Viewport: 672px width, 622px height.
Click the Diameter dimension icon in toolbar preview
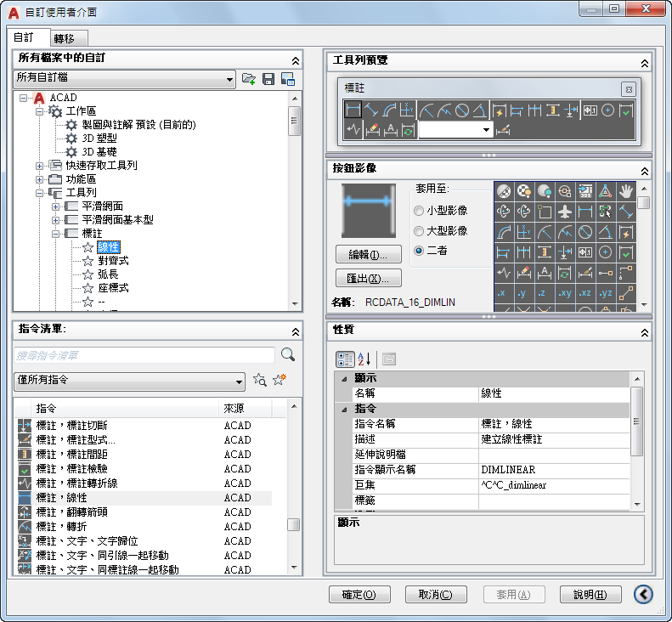462,110
